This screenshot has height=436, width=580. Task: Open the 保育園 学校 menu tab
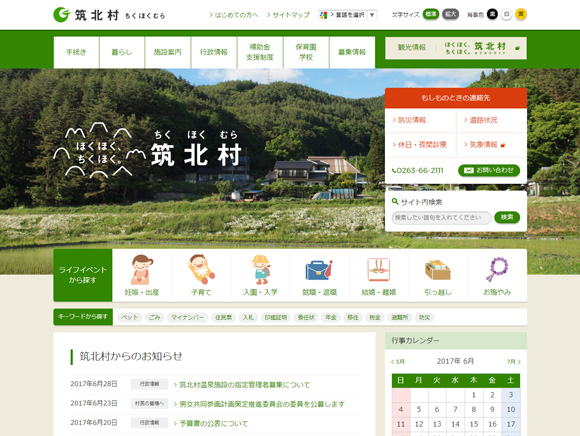(306, 52)
